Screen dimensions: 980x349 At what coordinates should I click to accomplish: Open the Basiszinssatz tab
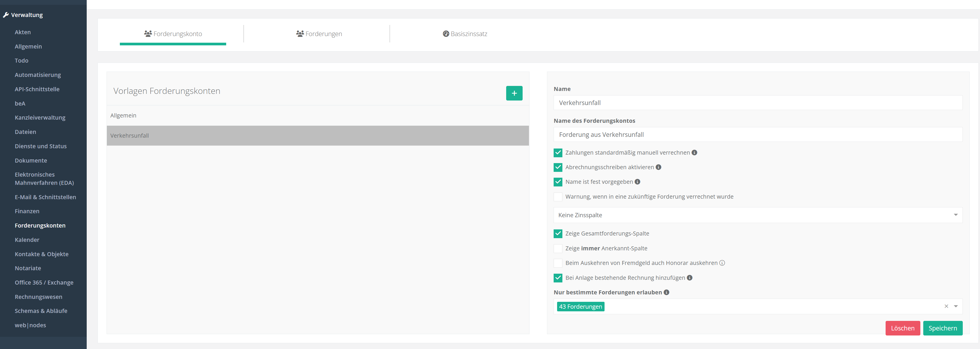click(465, 34)
